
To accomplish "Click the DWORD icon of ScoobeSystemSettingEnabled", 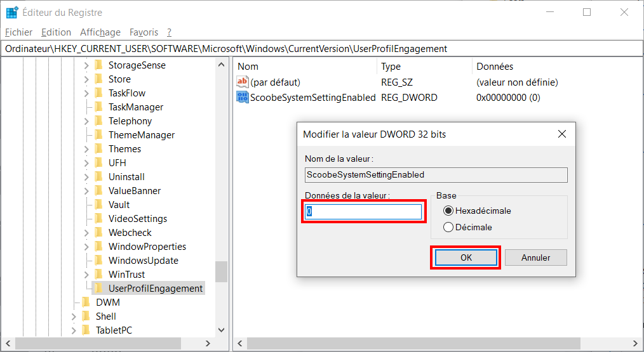I will [x=243, y=97].
